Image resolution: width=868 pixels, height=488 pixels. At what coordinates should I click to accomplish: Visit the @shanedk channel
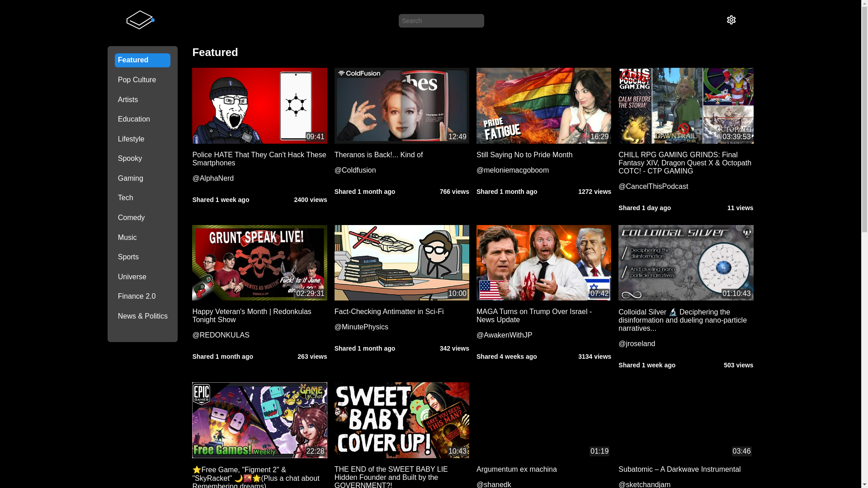coord(494,484)
